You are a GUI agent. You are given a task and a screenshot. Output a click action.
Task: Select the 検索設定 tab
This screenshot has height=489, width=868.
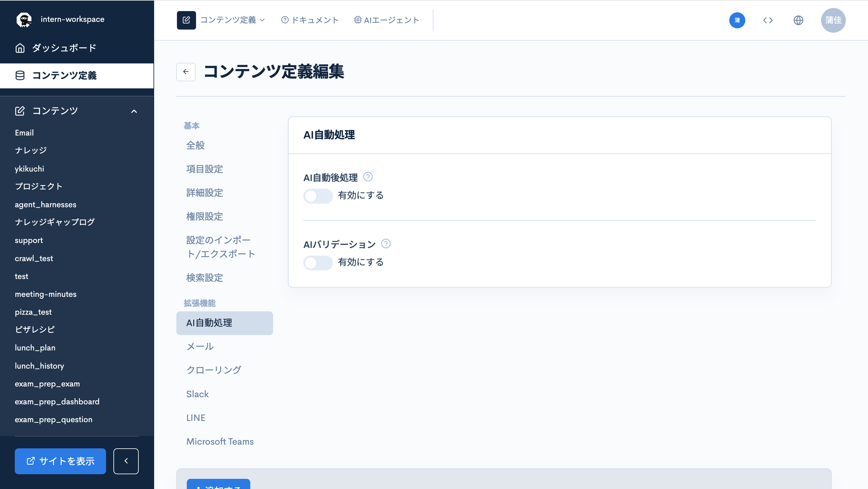click(224, 278)
